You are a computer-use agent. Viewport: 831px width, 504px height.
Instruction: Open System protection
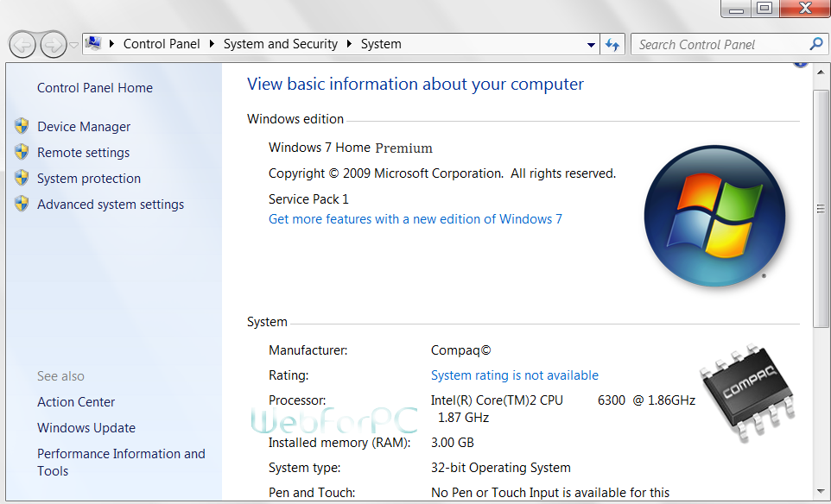pos(89,179)
